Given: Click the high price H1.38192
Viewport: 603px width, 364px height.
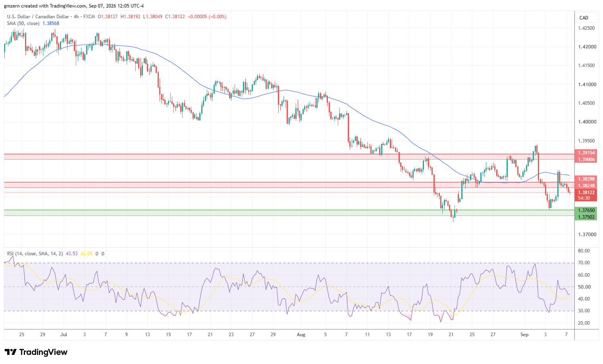Looking at the screenshot, I should point(131,17).
